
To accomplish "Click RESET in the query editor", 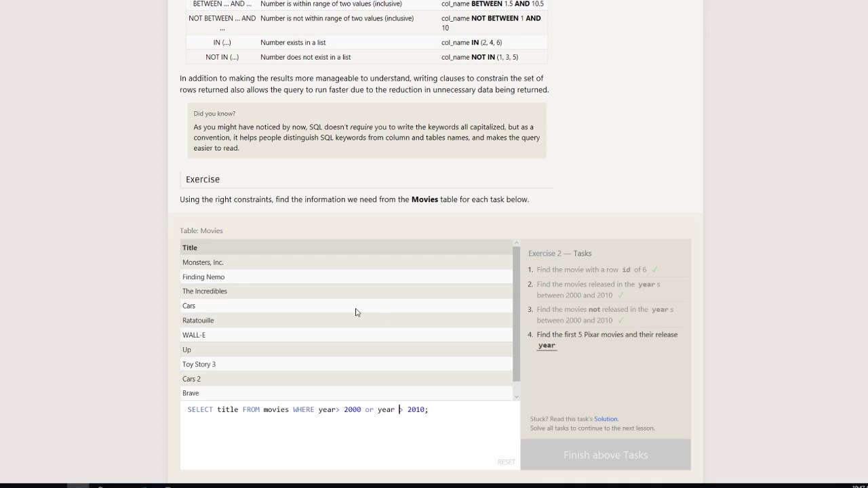I will (x=506, y=462).
